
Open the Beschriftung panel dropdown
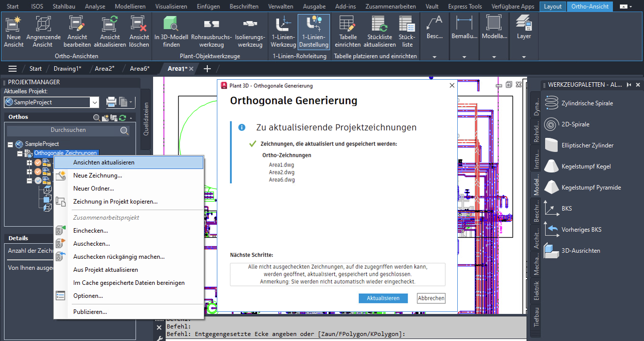pos(435,57)
